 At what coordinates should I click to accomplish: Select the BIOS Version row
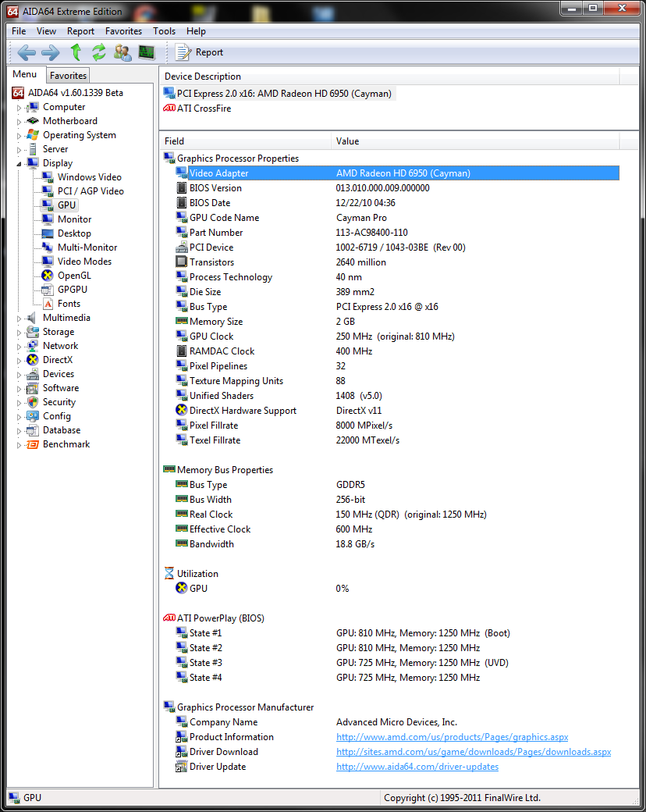tap(396, 188)
